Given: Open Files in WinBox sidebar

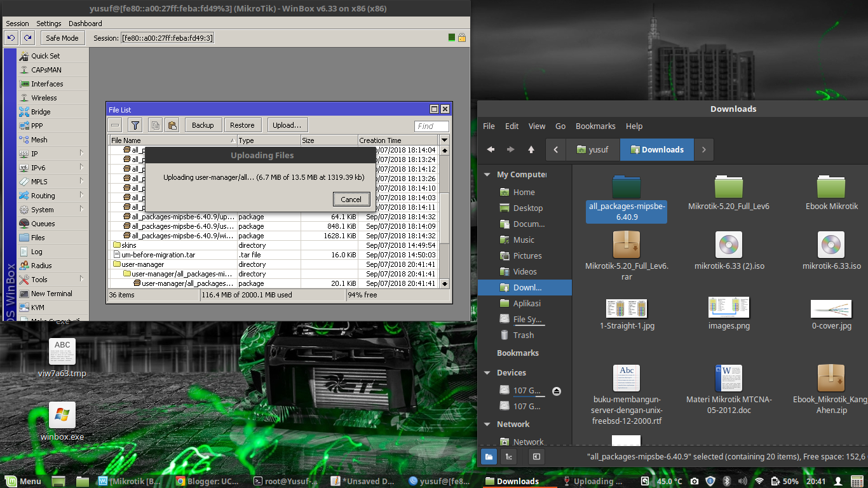Looking at the screenshot, I should (x=38, y=238).
